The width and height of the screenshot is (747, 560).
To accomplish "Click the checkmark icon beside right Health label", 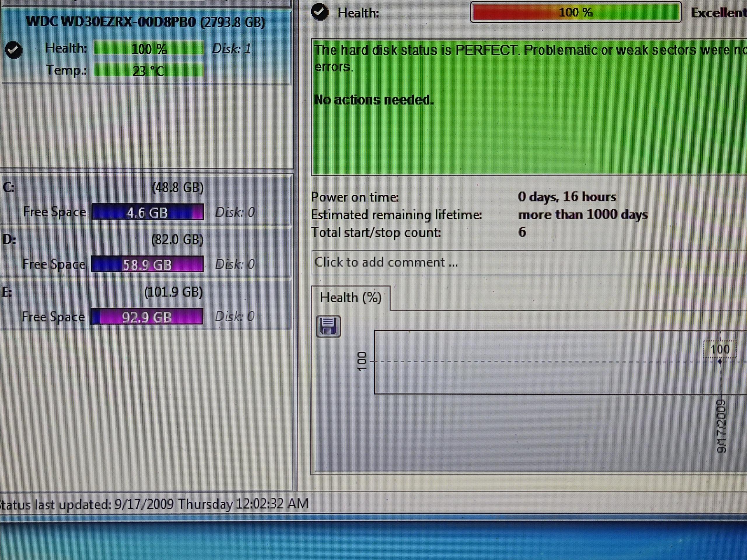I will [x=319, y=12].
